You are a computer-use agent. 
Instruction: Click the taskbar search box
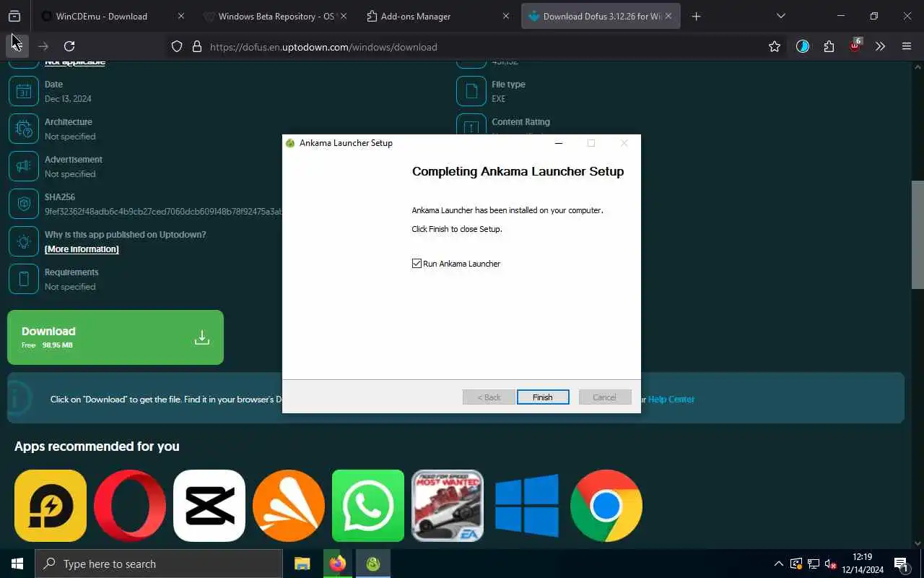(x=159, y=564)
